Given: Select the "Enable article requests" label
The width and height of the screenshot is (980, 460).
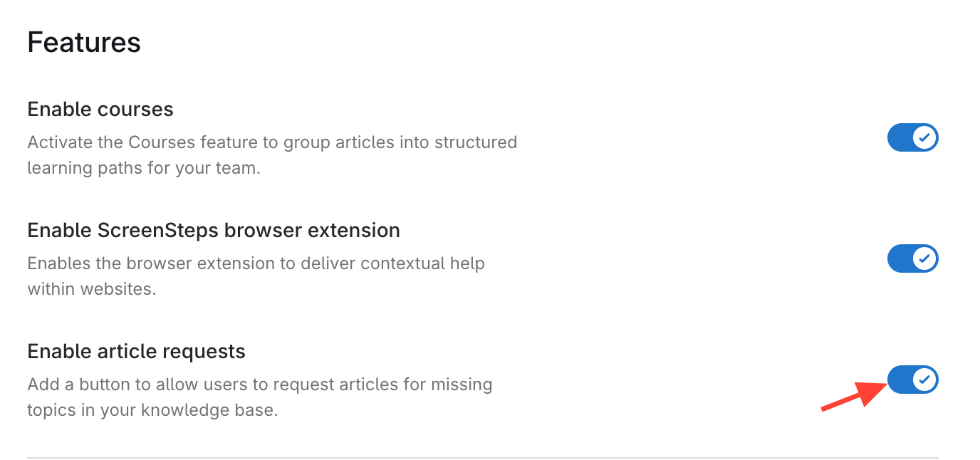Looking at the screenshot, I should click(x=136, y=352).
